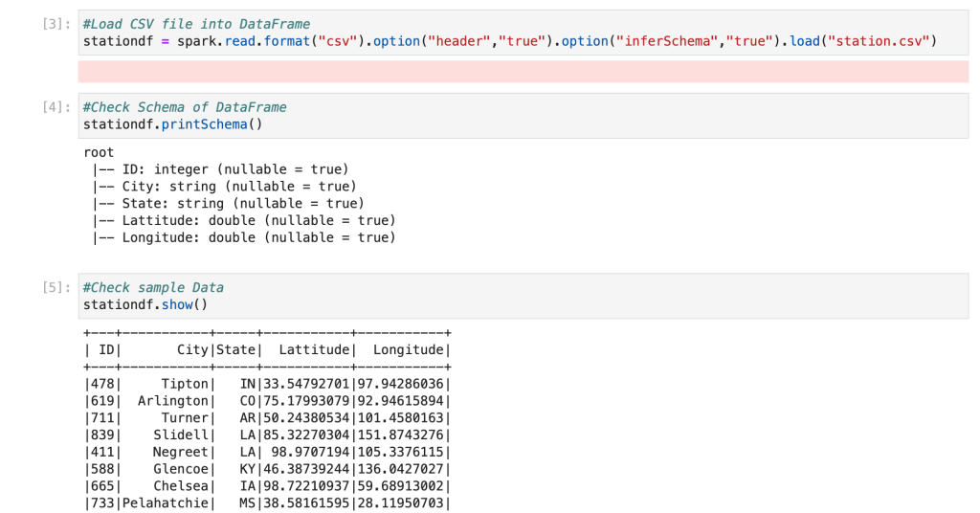Place cursor in stationdf.show() line
The image size is (980, 513).
pyautogui.click(x=145, y=304)
